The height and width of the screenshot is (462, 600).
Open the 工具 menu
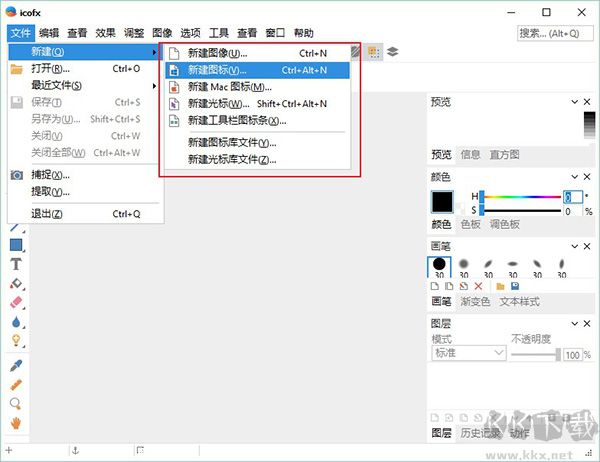click(218, 33)
